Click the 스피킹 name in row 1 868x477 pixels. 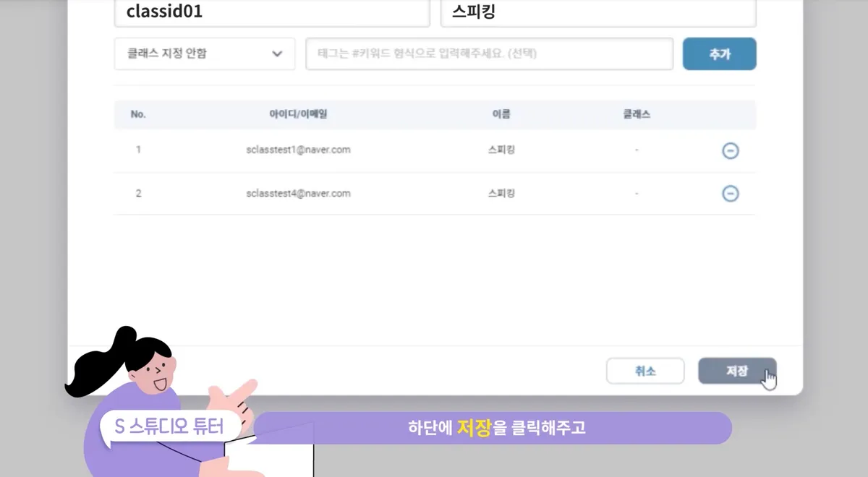tap(501, 150)
